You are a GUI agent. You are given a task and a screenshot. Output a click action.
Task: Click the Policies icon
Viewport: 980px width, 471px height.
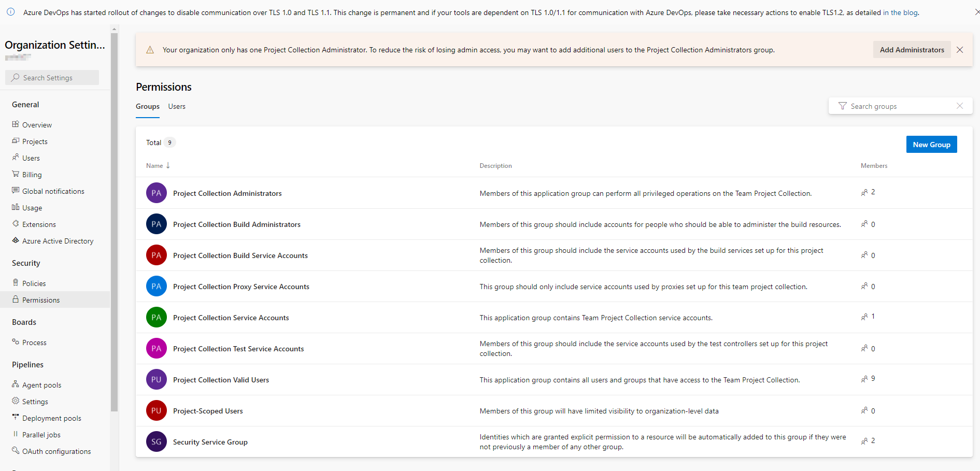point(16,283)
